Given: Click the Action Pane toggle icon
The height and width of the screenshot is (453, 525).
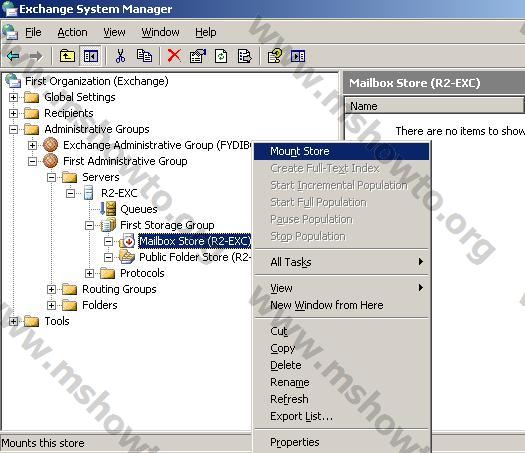Looking at the screenshot, I should click(298, 56).
